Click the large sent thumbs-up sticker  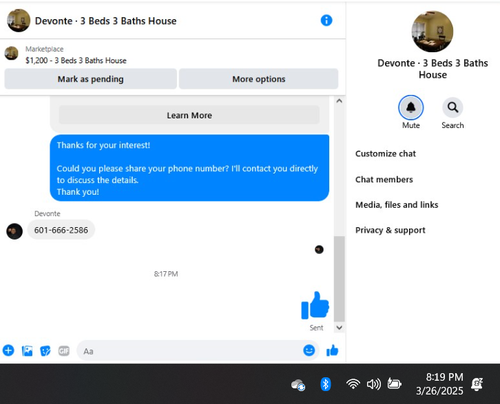click(x=315, y=305)
